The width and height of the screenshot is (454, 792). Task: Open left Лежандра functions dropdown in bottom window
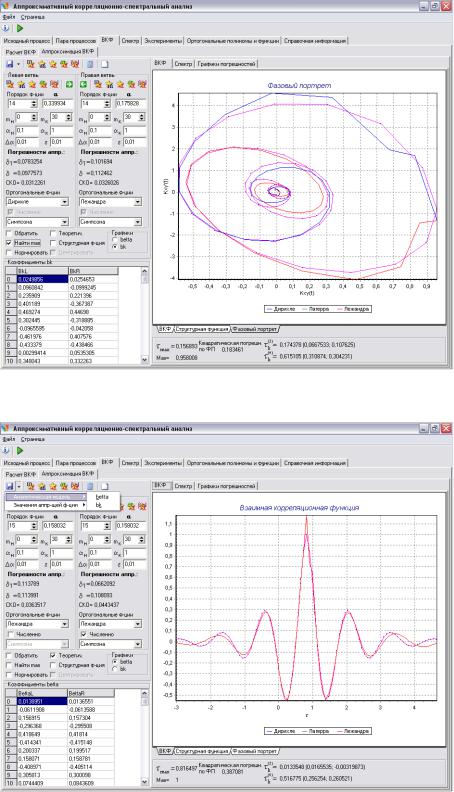[x=65, y=624]
